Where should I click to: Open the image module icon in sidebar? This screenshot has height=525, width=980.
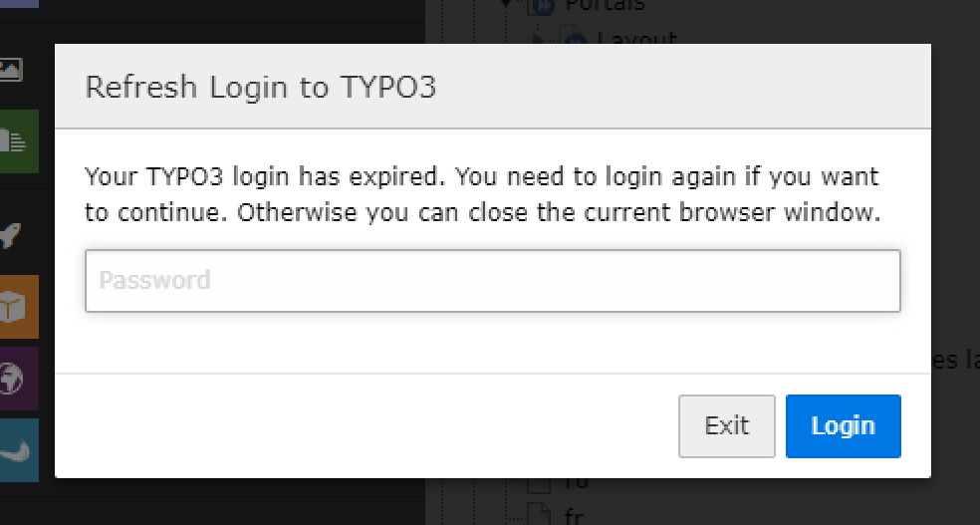[x=11, y=70]
